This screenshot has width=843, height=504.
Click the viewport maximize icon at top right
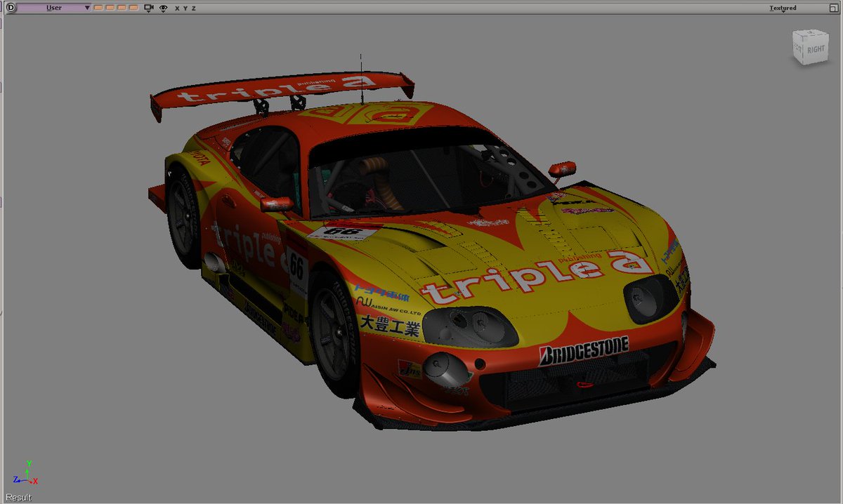click(x=834, y=8)
